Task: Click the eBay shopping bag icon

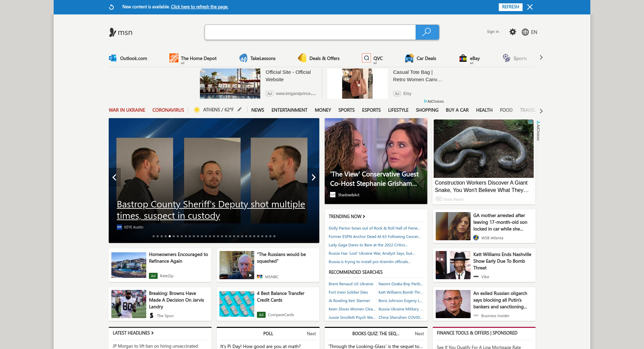Action: [463, 58]
